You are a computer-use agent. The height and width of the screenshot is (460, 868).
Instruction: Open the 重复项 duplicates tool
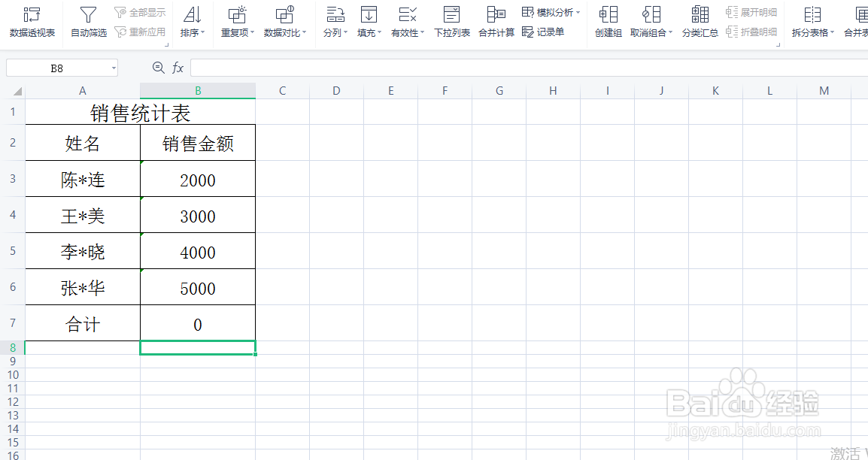[238, 22]
